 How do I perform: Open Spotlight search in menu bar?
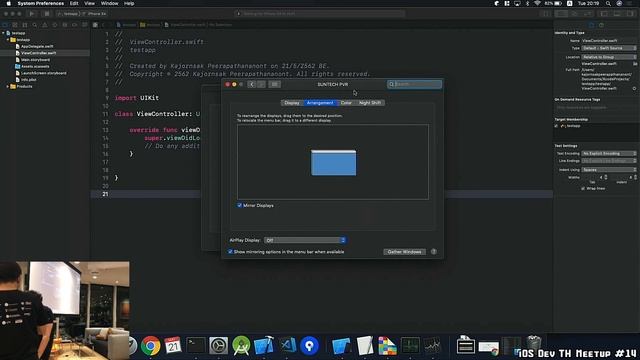click(608, 3)
